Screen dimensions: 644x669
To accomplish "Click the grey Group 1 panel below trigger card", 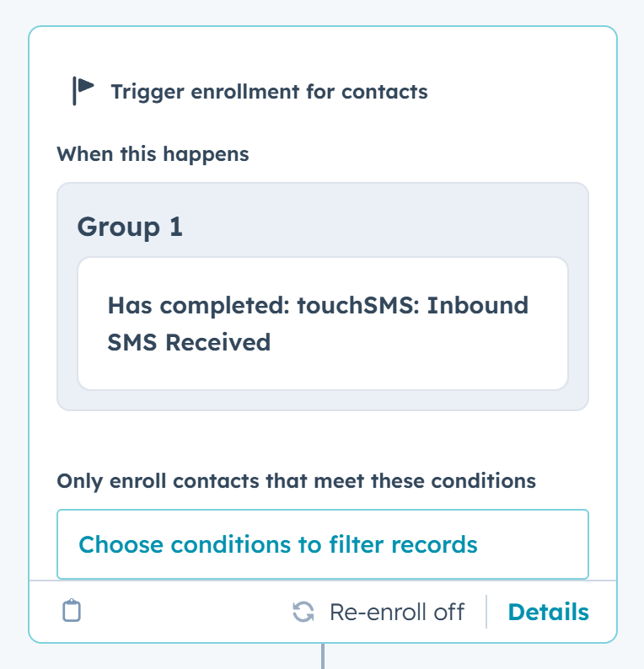I will pos(322,400).
